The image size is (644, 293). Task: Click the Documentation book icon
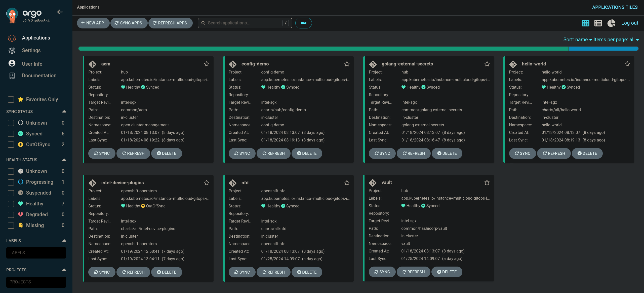(12, 76)
